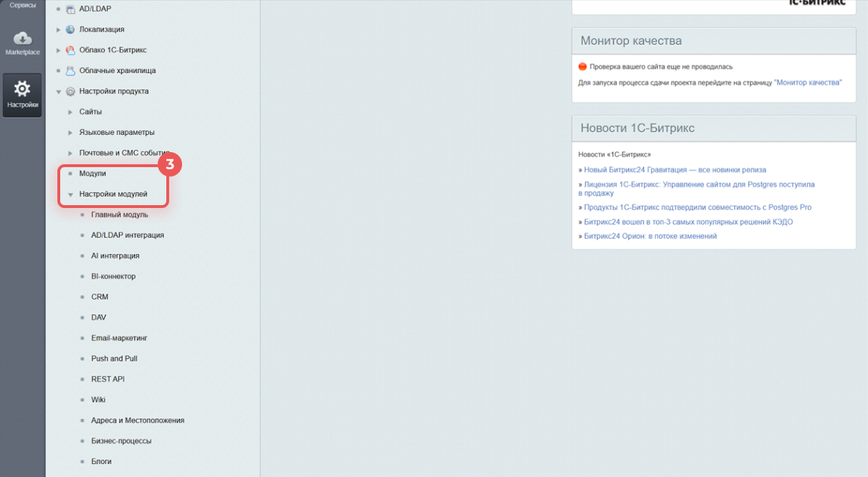
Task: Collapse the Настройки продукта node
Action: pos(59,92)
